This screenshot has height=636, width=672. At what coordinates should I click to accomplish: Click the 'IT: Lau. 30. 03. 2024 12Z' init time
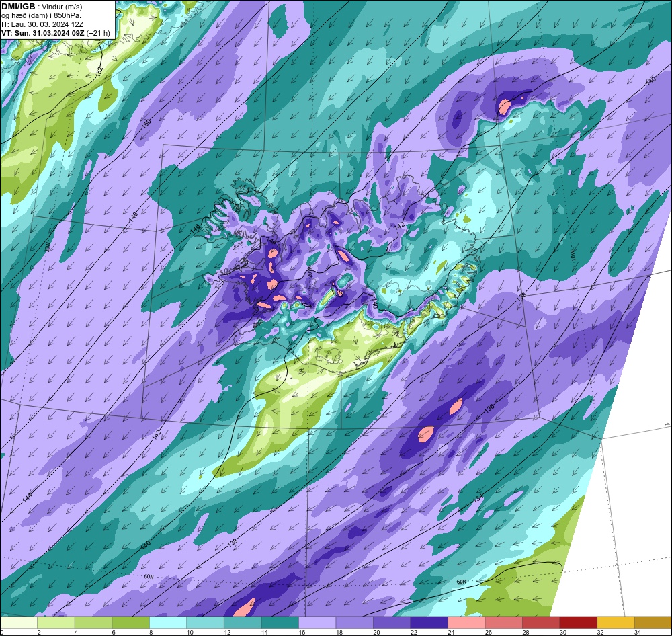(42, 24)
